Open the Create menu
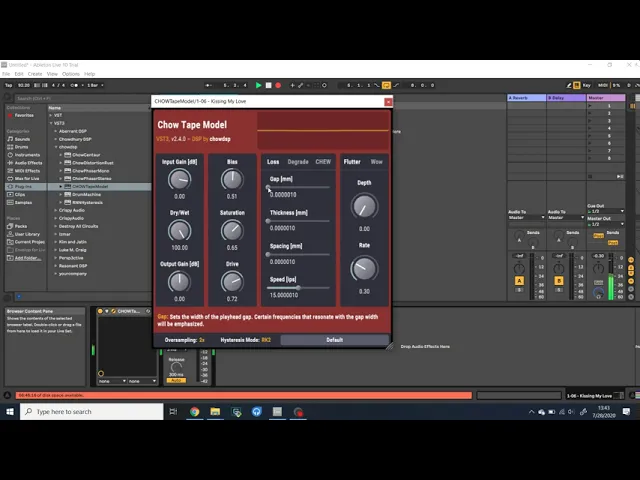The height and width of the screenshot is (480, 640). click(x=35, y=74)
